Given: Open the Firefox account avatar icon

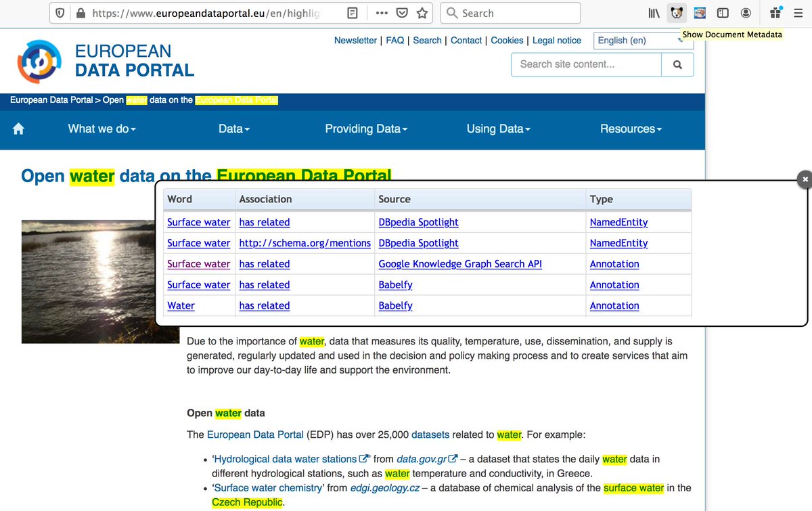Looking at the screenshot, I should [x=746, y=13].
